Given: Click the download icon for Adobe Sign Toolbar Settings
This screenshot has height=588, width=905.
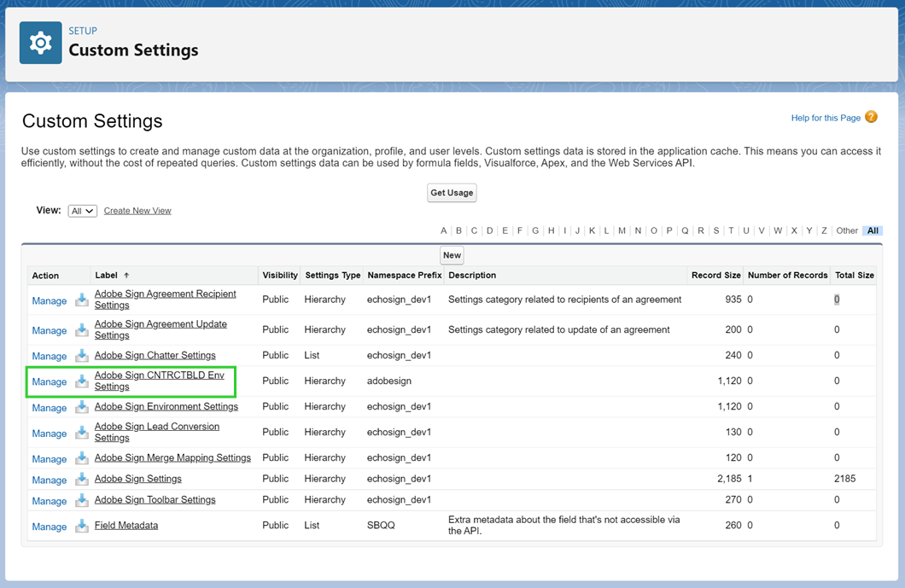Looking at the screenshot, I should click(x=81, y=500).
